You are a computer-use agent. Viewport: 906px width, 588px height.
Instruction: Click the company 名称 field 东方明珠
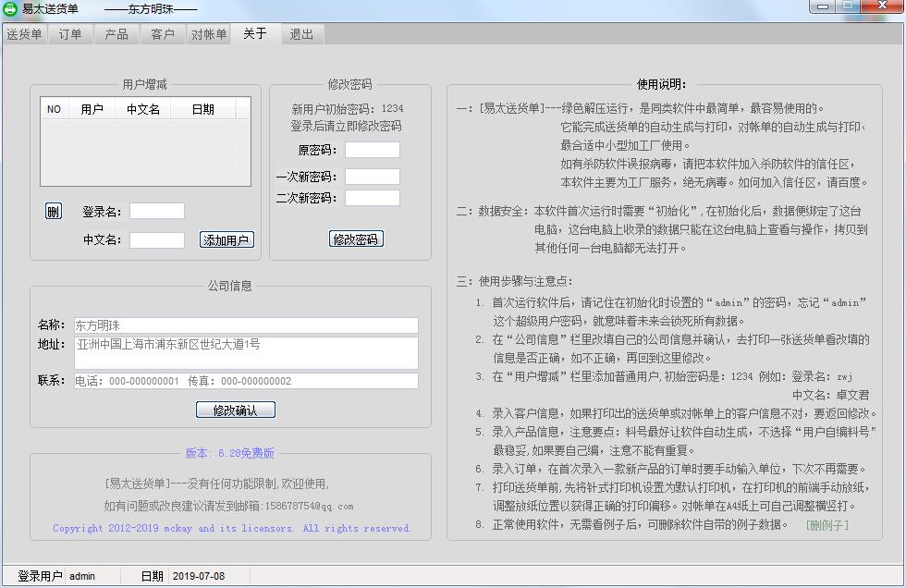pos(246,325)
